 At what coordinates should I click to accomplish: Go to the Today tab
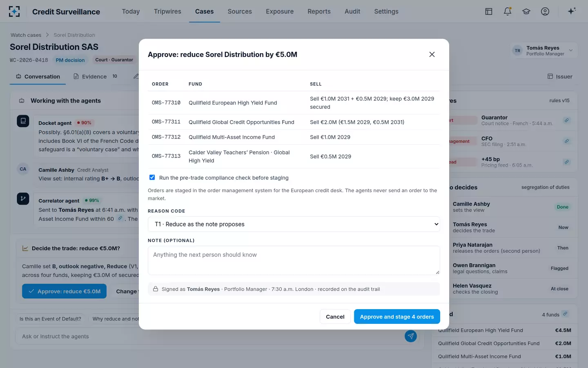pyautogui.click(x=131, y=11)
